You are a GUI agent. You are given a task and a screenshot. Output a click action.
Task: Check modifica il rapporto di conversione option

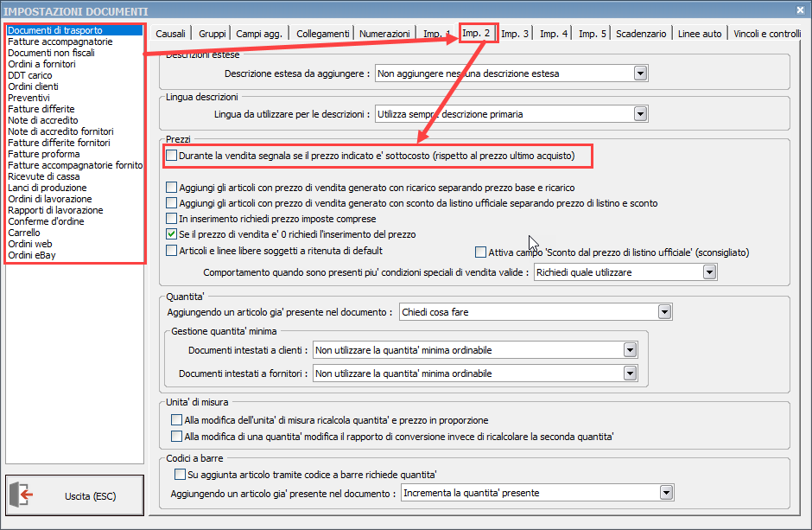(176, 437)
